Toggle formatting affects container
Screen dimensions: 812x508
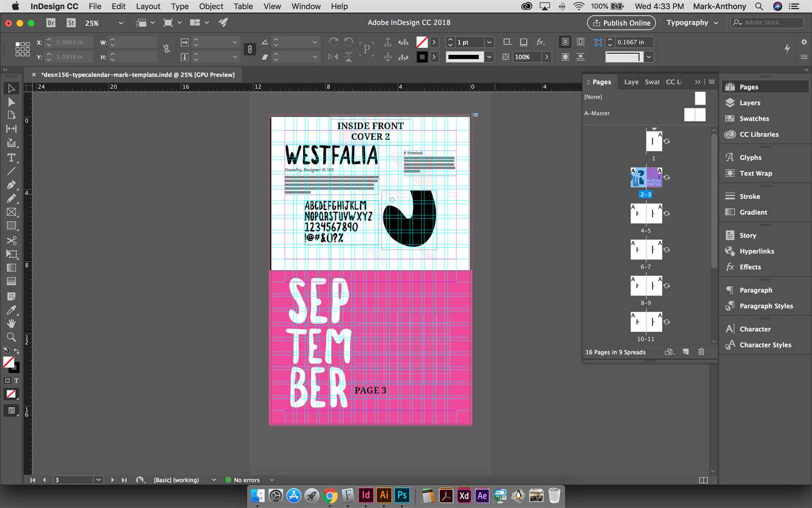tap(7, 380)
